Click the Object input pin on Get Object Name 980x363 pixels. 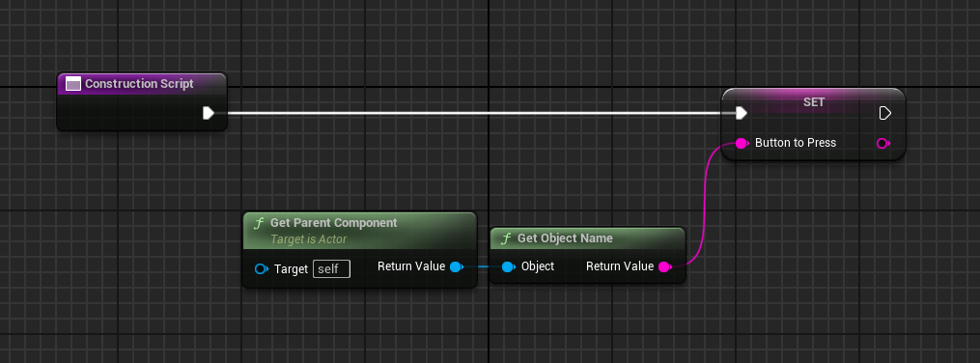point(509,266)
